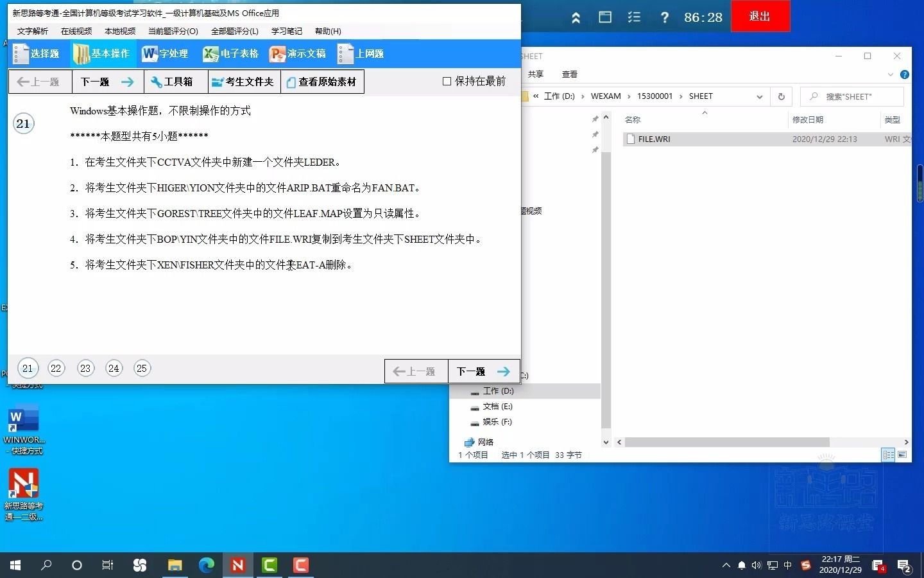Open the 演示文稿 presentation module
Viewport: 924px width, 578px height.
coord(298,54)
